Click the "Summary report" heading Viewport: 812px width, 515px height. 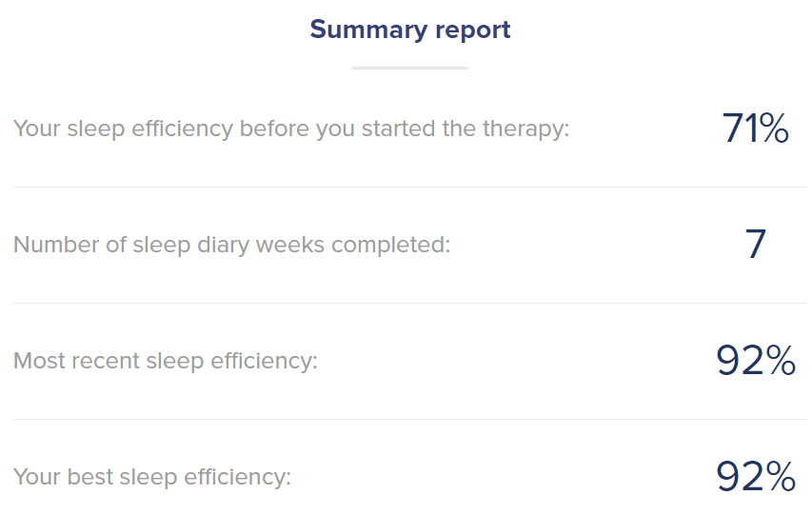pos(410,30)
